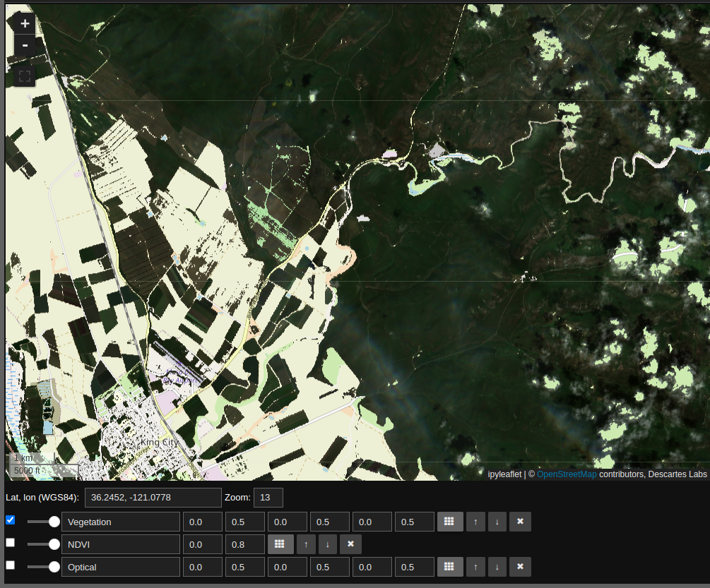
Task: Move Vegetation layer down
Action: pos(497,522)
